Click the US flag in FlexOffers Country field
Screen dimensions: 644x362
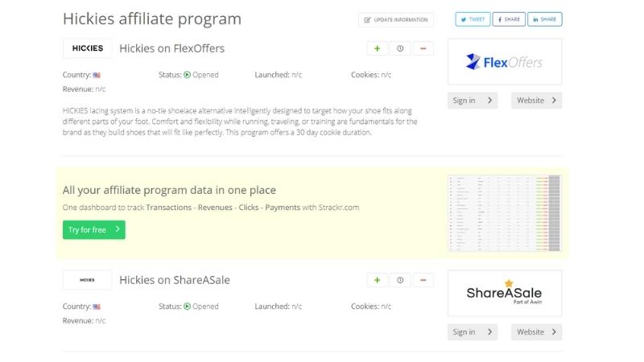tap(97, 75)
